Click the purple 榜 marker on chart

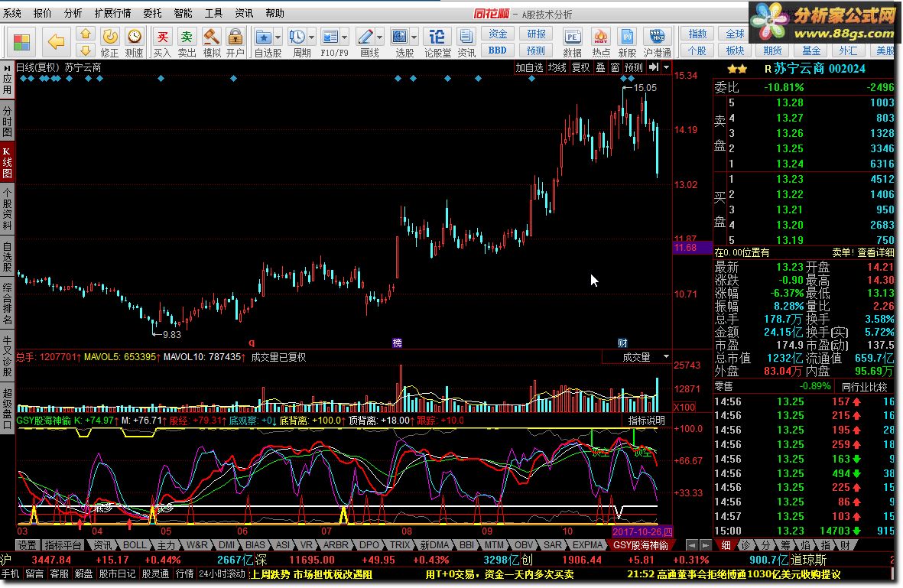[x=397, y=343]
